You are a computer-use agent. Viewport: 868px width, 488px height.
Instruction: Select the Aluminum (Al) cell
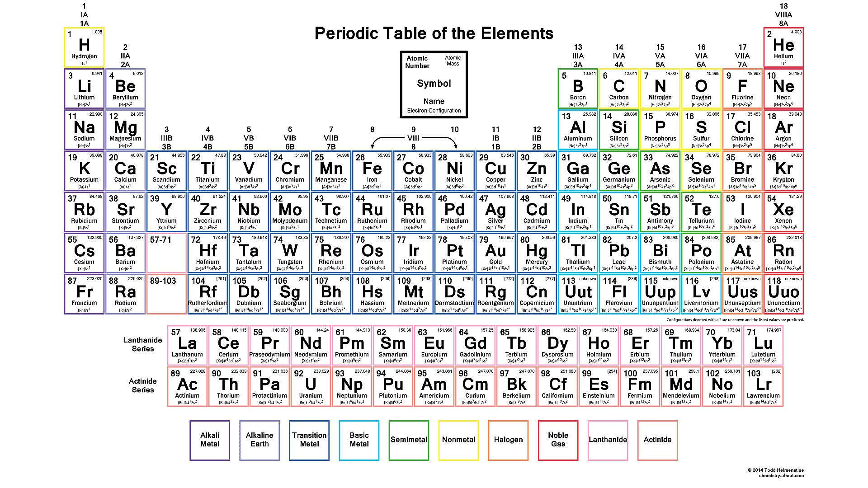[x=578, y=130]
